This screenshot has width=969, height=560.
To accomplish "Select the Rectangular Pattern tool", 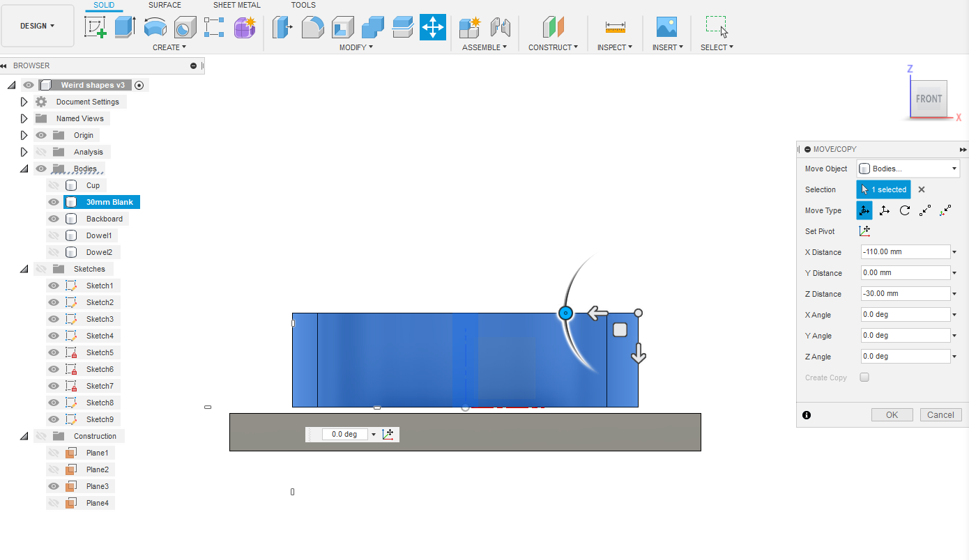I will pyautogui.click(x=214, y=27).
